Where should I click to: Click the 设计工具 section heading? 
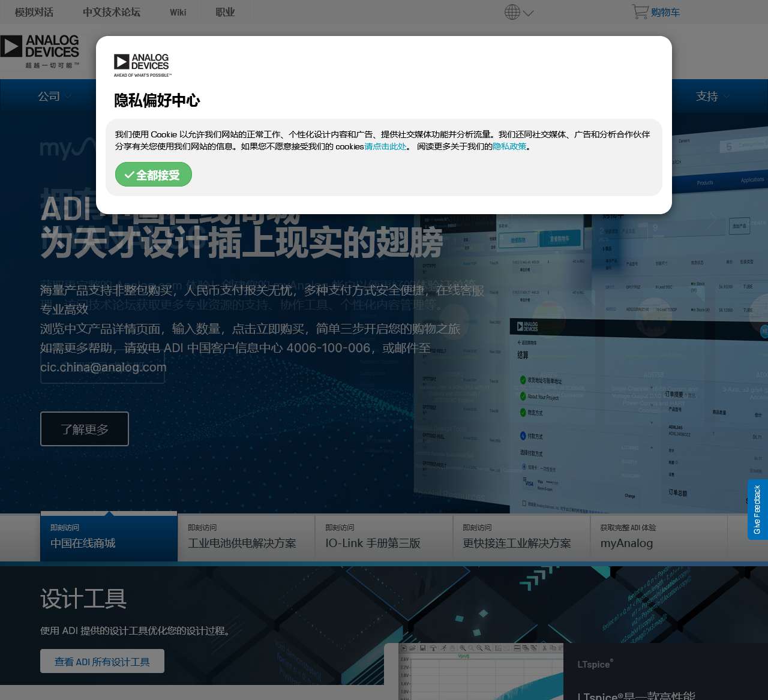click(x=83, y=599)
